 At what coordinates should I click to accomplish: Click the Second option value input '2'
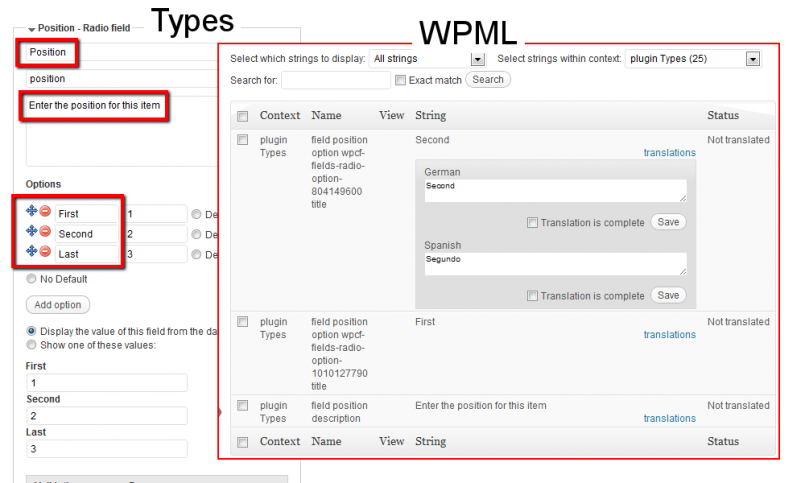(156, 234)
